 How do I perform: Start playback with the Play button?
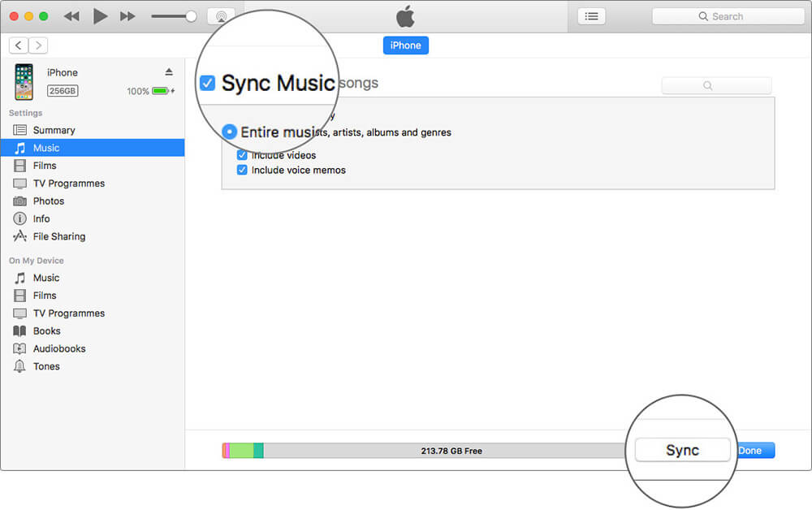(100, 16)
